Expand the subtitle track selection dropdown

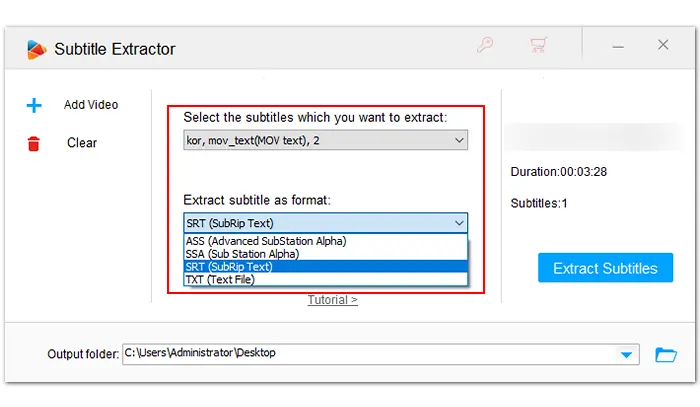click(458, 142)
